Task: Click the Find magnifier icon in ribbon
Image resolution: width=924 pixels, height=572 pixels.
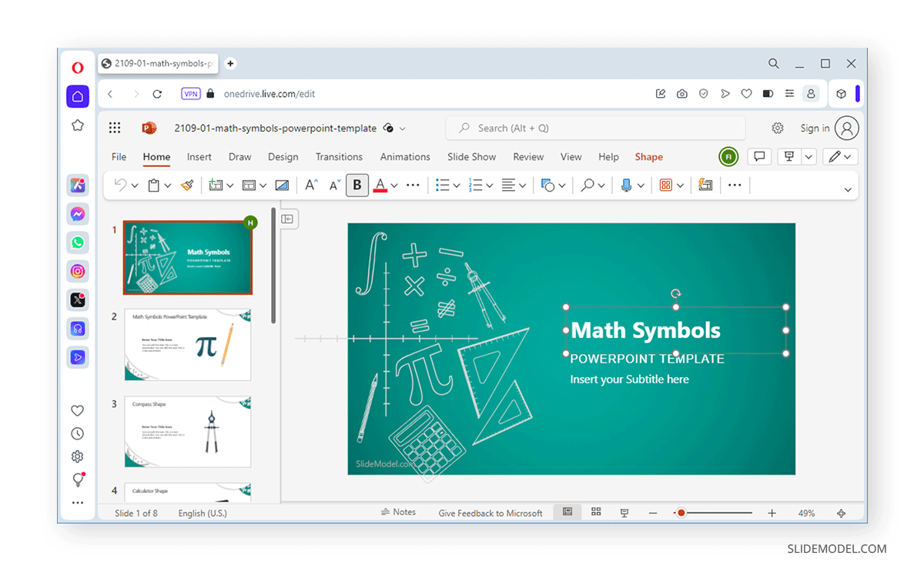Action: pyautogui.click(x=588, y=185)
